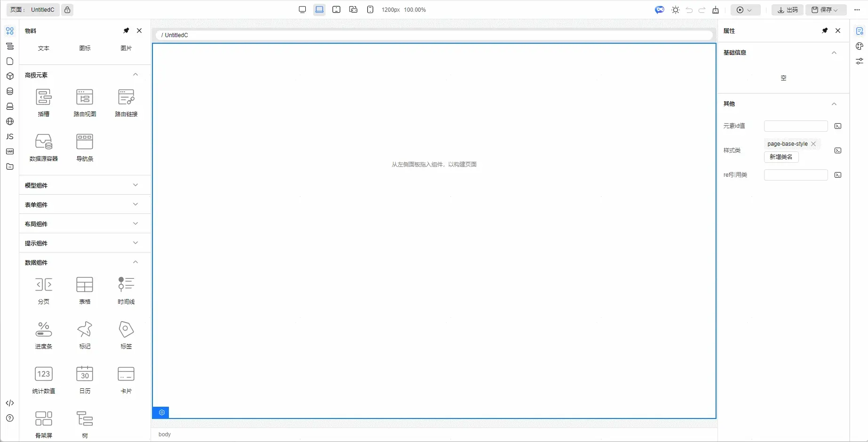The image size is (868, 442).
Task: Redo the last undone action
Action: click(702, 10)
